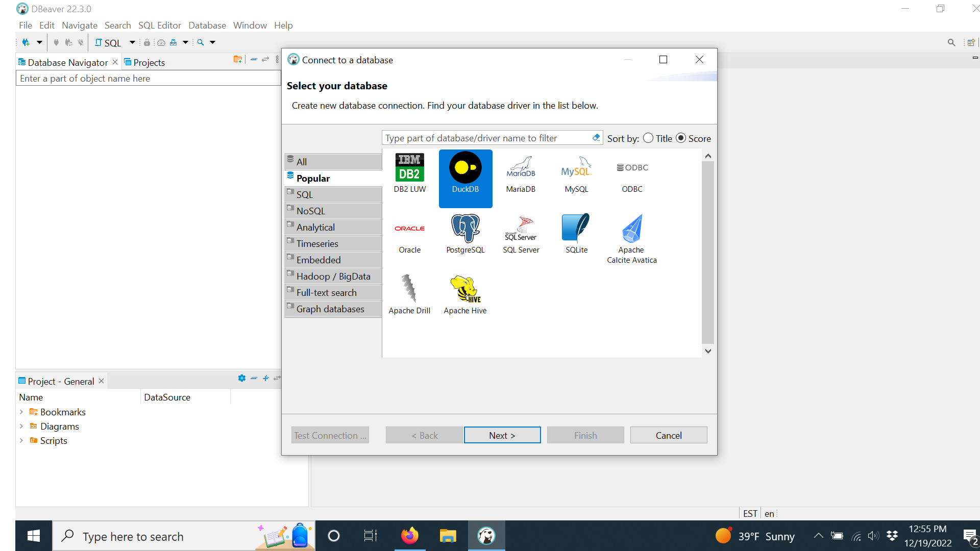Click the collapse all icon in navigator
This screenshot has width=980, height=551.
click(x=254, y=60)
